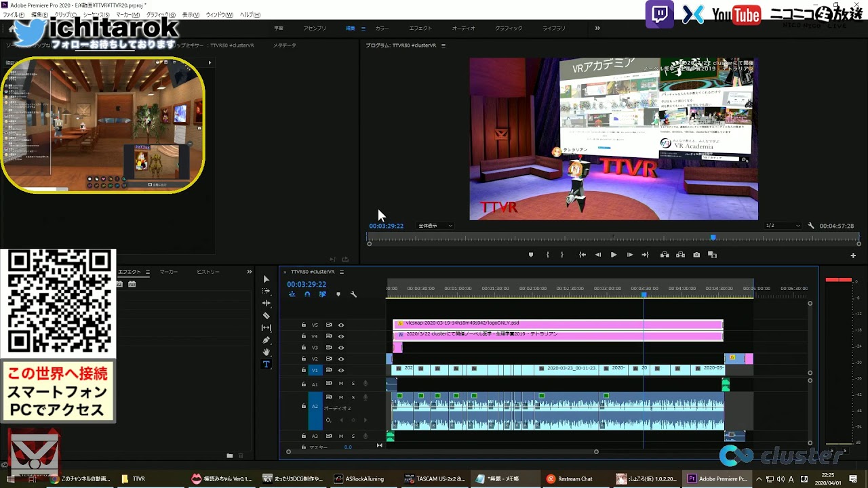Add marker in timeline panel
Image resolution: width=868 pixels, height=488 pixels.
[x=338, y=294]
